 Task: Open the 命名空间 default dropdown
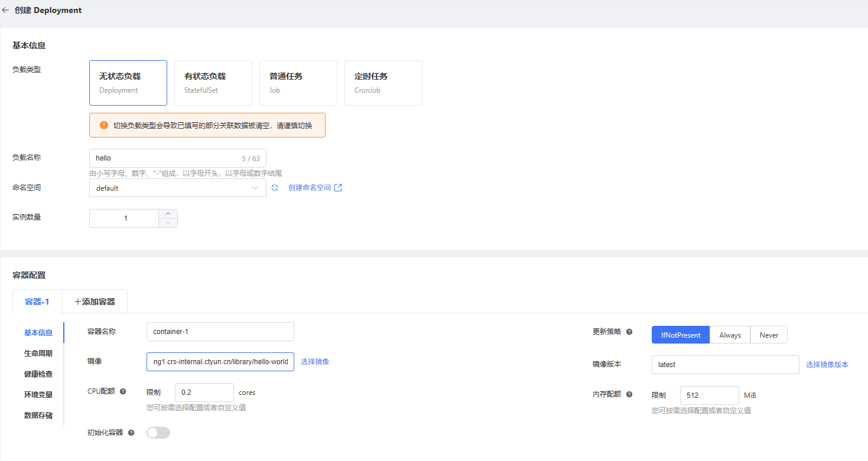pyautogui.click(x=177, y=188)
